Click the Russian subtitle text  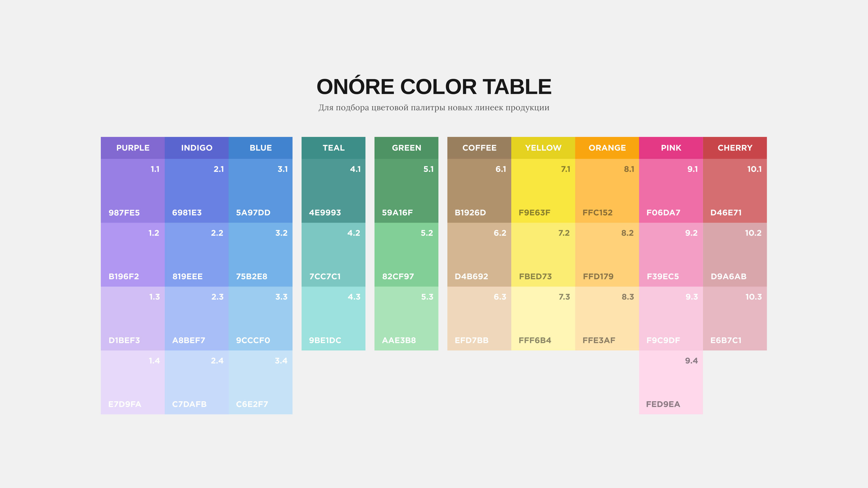tap(434, 108)
